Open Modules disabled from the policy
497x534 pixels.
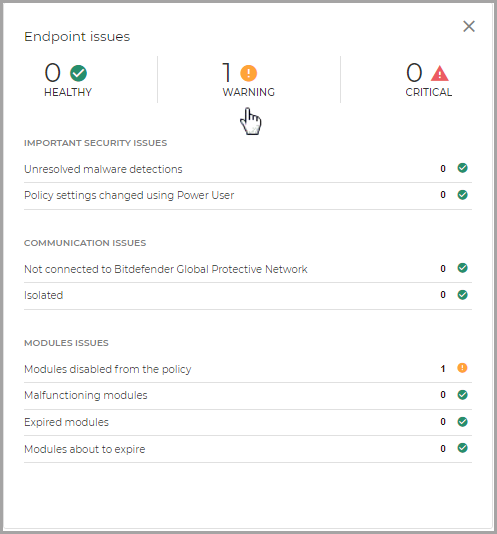(248, 369)
